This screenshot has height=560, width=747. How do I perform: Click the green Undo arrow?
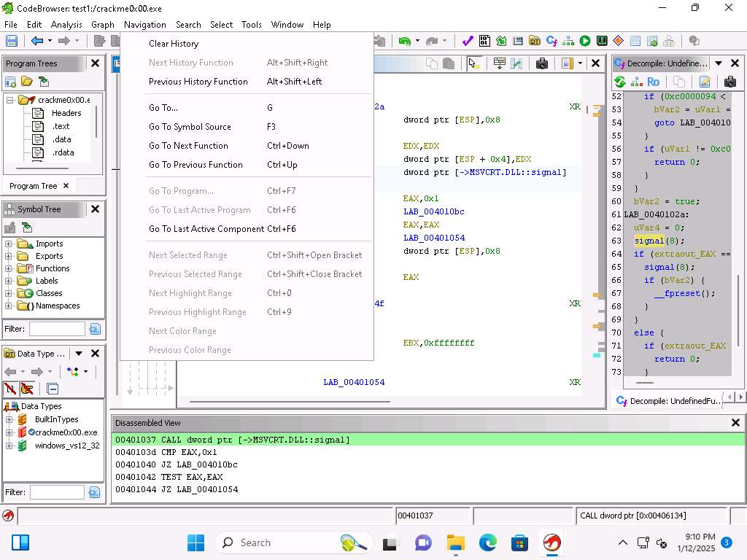click(404, 42)
